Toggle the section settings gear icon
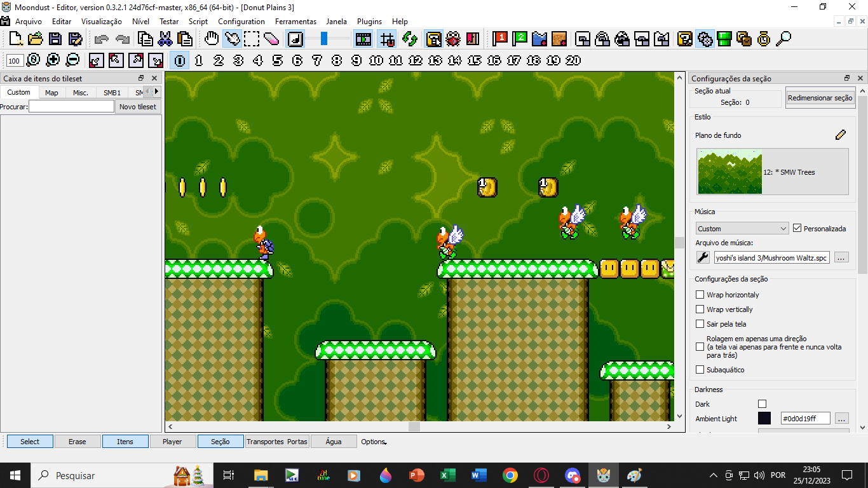Viewport: 868px width, 488px height. (705, 39)
